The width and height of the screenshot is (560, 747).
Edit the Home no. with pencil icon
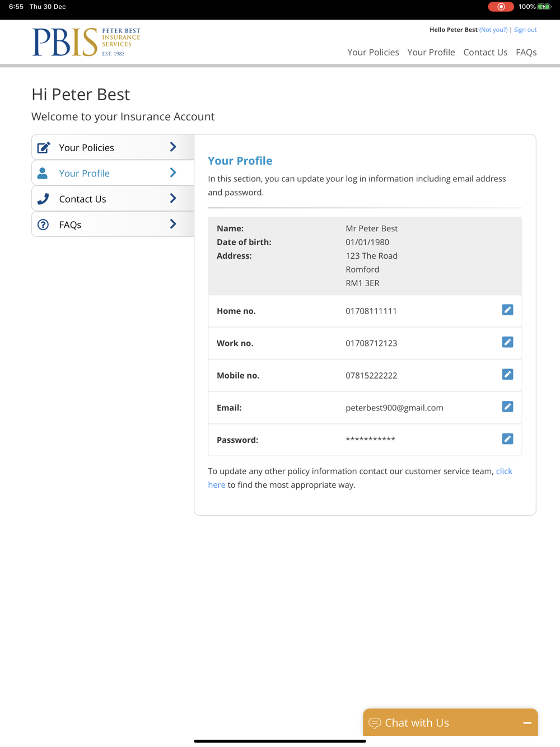tap(507, 310)
